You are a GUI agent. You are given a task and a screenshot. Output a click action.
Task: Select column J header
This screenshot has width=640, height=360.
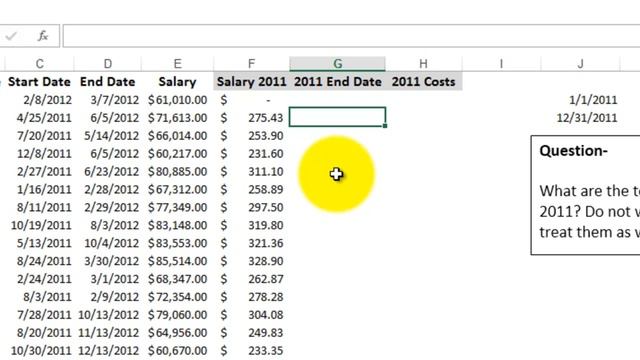pyautogui.click(x=580, y=64)
